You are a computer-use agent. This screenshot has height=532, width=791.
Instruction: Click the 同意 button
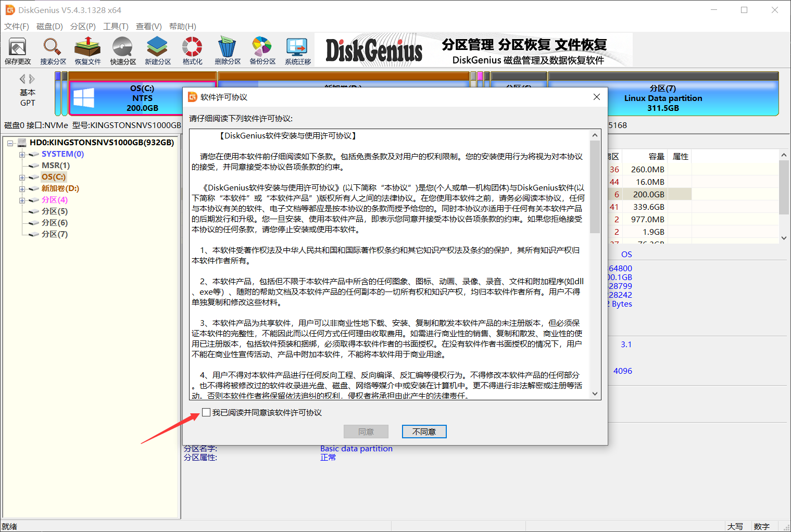pos(366,432)
